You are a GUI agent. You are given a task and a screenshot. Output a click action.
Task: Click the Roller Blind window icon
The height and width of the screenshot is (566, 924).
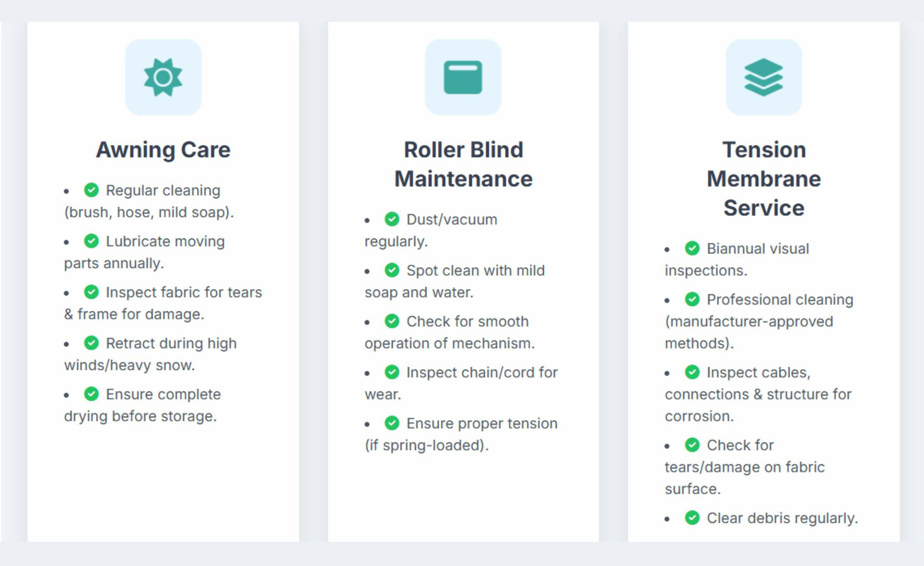click(463, 78)
